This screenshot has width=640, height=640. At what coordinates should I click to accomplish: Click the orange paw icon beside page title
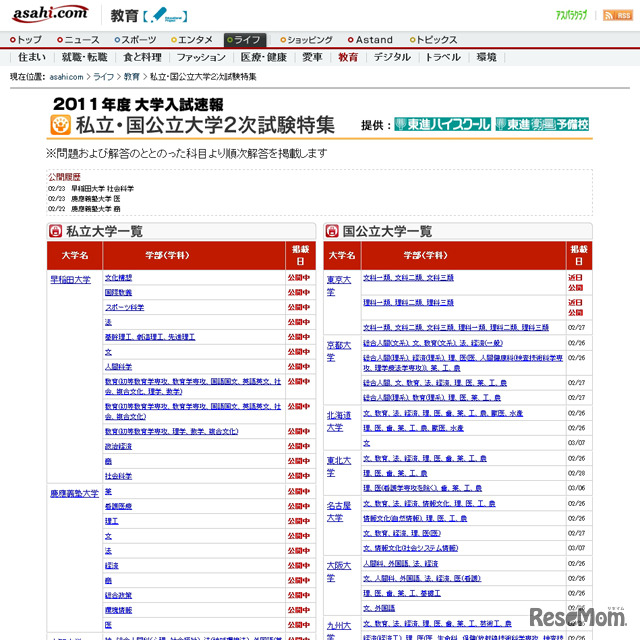[60, 125]
